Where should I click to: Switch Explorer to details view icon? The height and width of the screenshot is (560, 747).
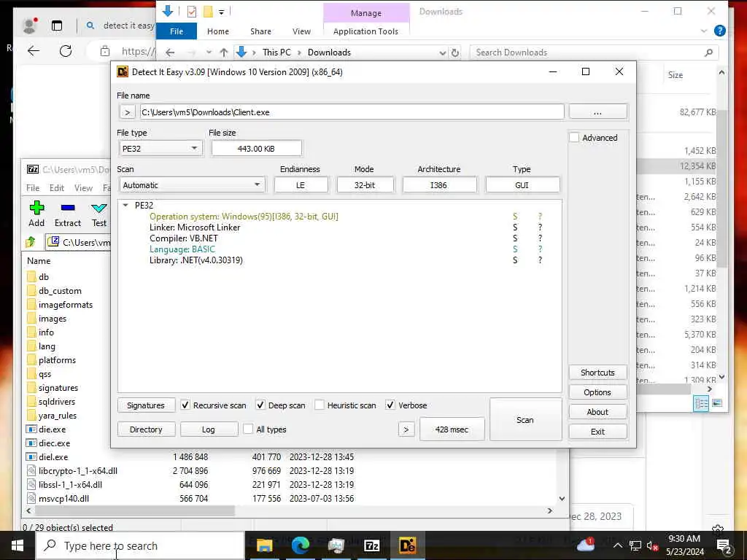pos(701,403)
